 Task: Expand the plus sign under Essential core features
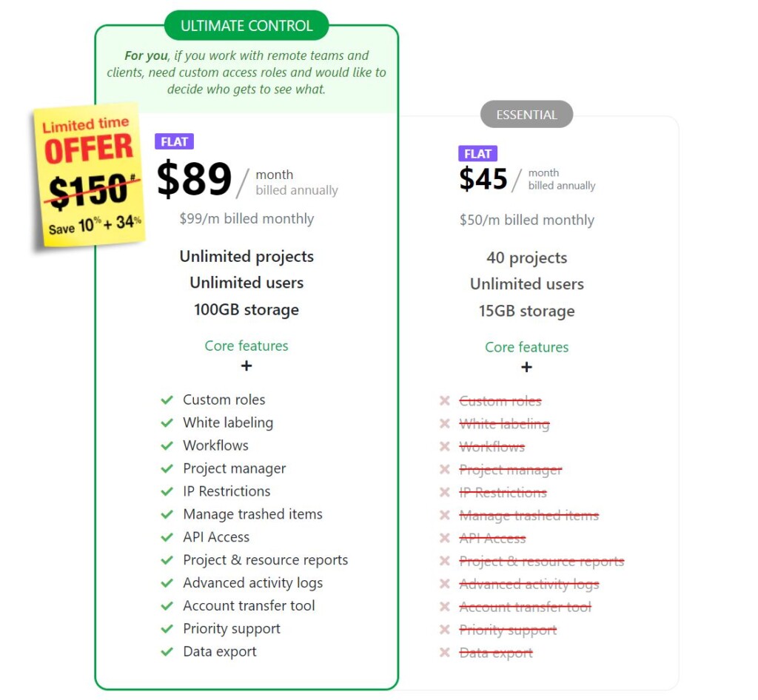coord(526,367)
